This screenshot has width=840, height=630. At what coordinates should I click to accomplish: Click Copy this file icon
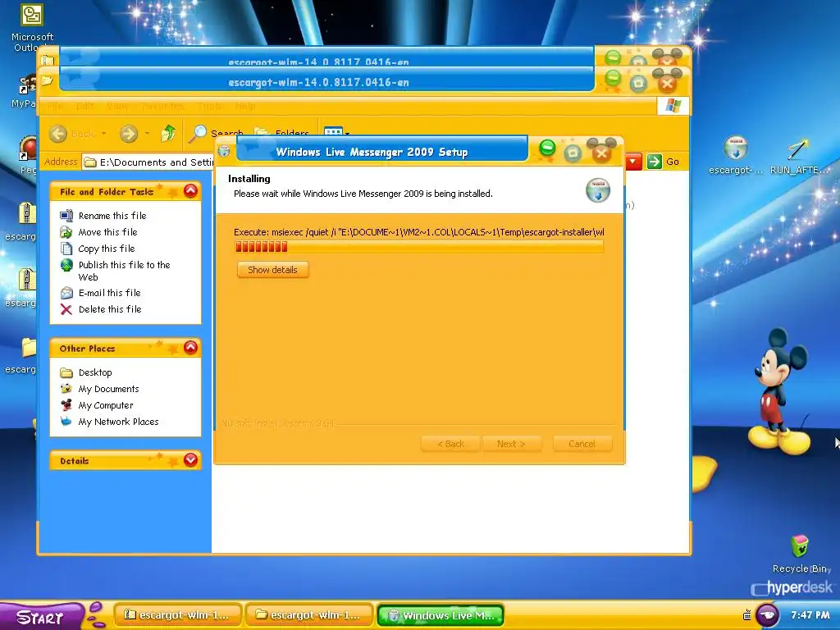coord(66,249)
